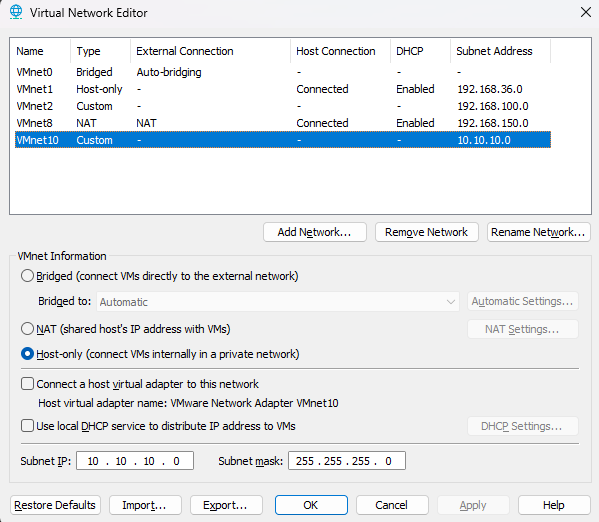Close the Virtual Network Editor window
Screen dimensions: 599x522
pos(586,12)
